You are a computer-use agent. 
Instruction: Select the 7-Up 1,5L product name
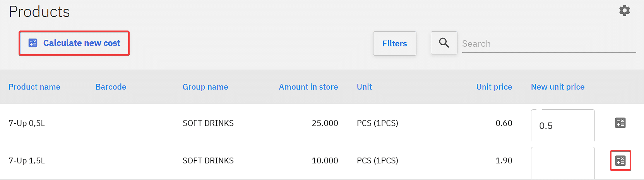(27, 161)
